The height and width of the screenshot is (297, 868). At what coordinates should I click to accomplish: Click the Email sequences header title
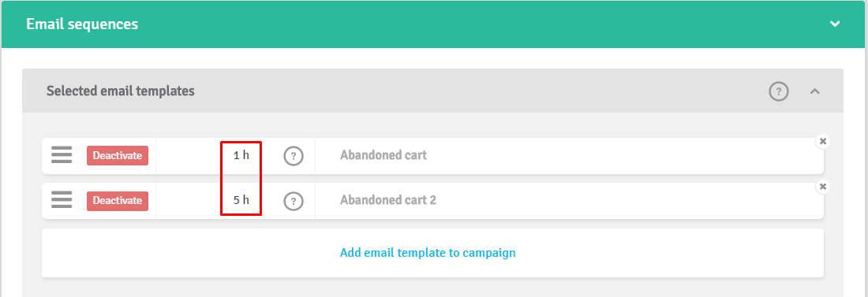click(83, 24)
